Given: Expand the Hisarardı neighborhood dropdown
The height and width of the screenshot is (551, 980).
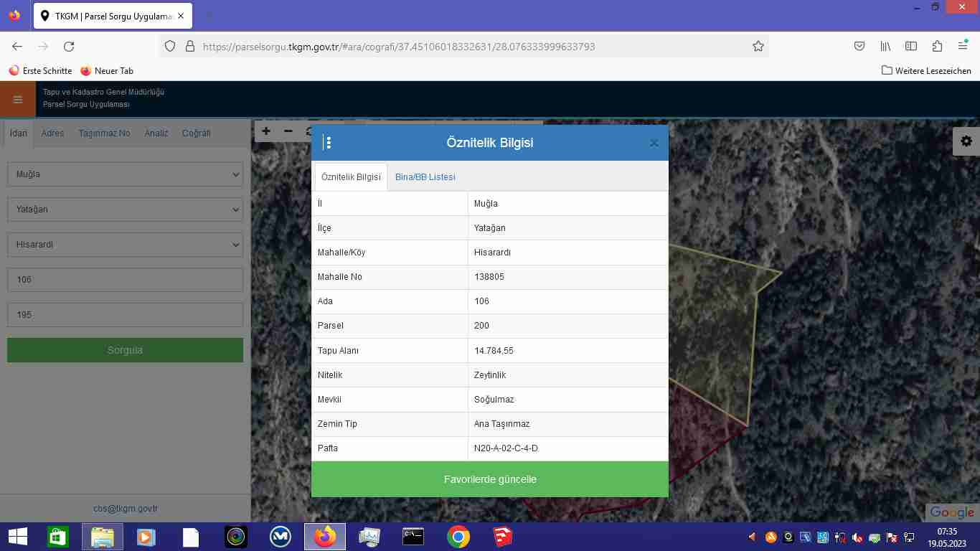Looking at the screenshot, I should (x=125, y=245).
